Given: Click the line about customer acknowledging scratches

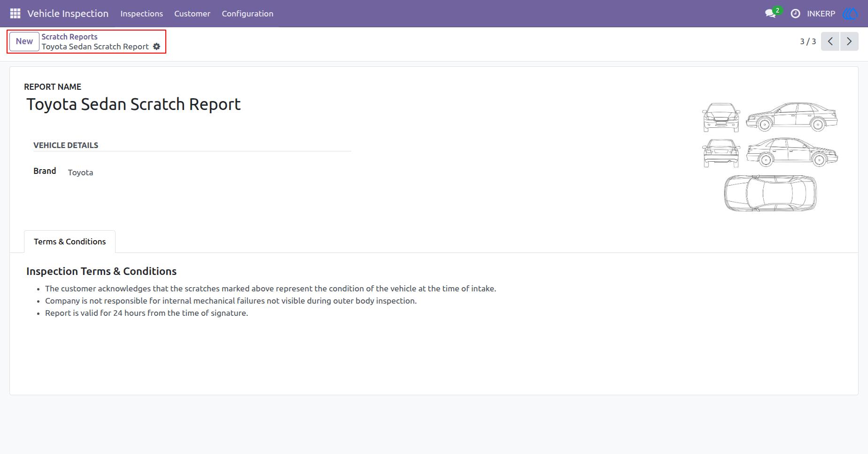Looking at the screenshot, I should tap(271, 289).
